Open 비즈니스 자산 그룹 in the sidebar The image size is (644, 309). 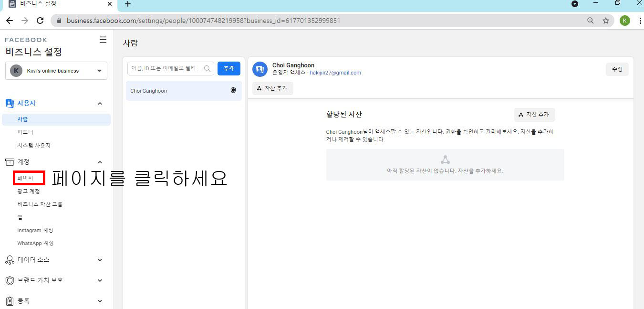40,204
